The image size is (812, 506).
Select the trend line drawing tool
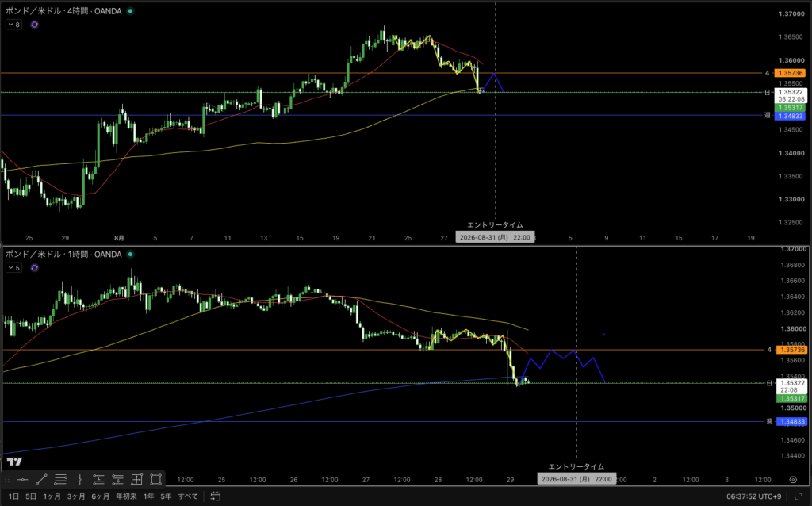42,480
